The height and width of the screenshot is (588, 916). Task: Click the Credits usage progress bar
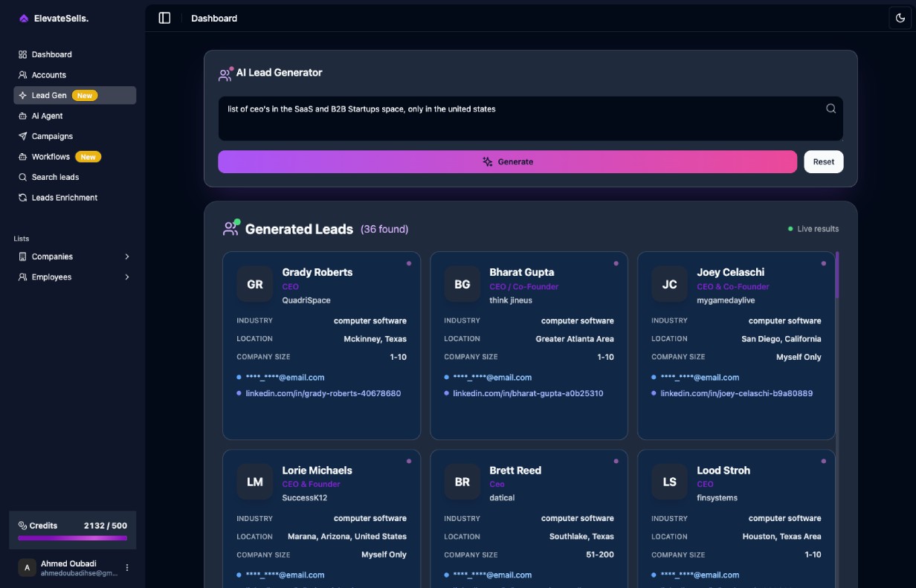pos(72,538)
